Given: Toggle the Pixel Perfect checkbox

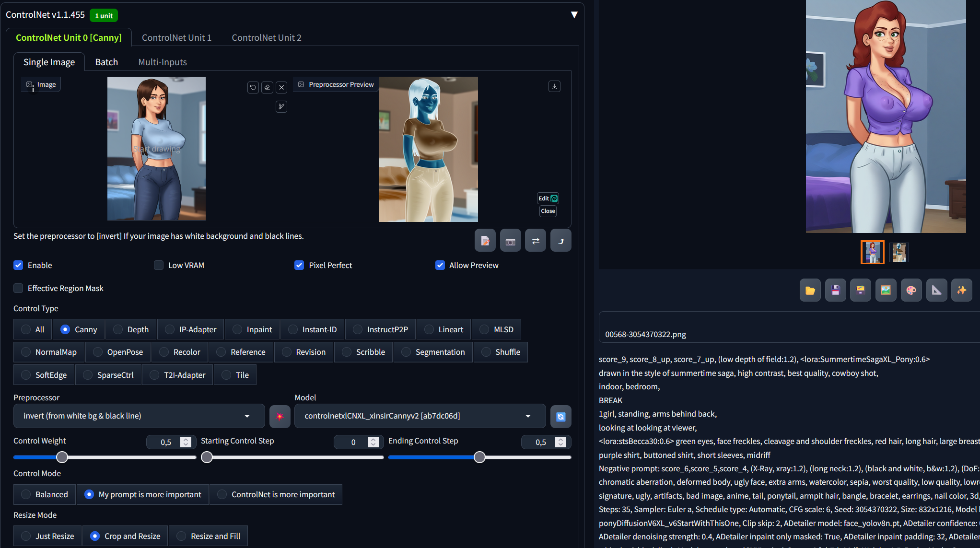Looking at the screenshot, I should click(299, 265).
